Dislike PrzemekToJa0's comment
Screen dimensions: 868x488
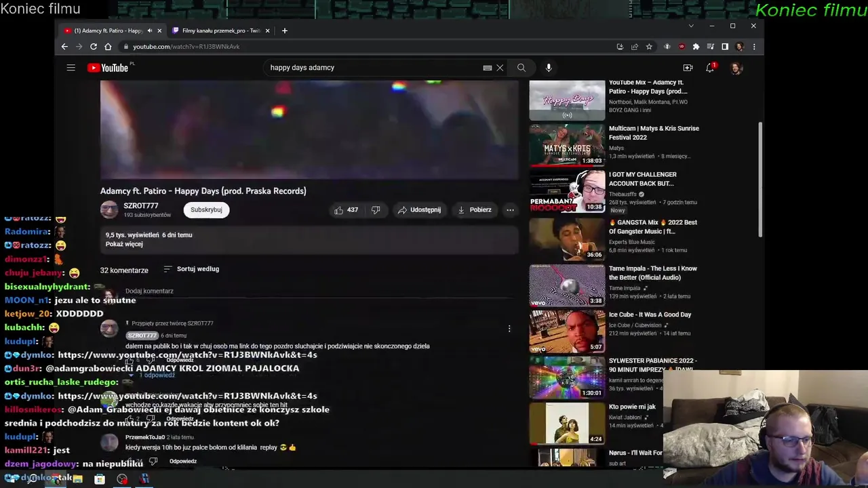click(x=153, y=462)
